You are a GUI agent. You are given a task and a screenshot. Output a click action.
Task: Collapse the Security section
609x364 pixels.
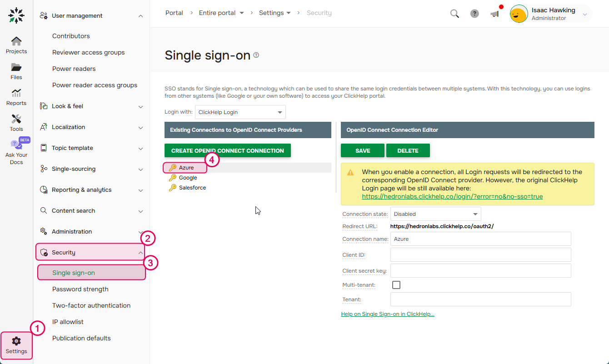(91, 252)
